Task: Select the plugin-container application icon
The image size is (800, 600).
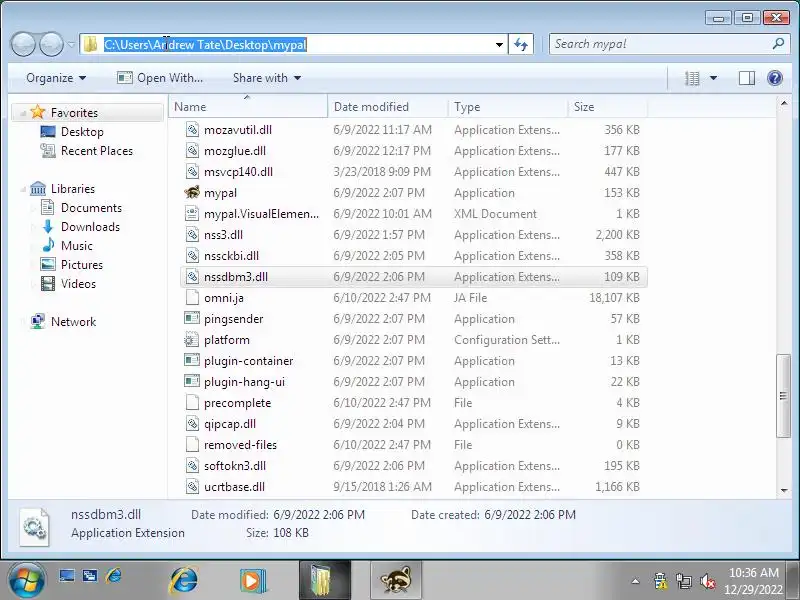Action: [x=192, y=360]
